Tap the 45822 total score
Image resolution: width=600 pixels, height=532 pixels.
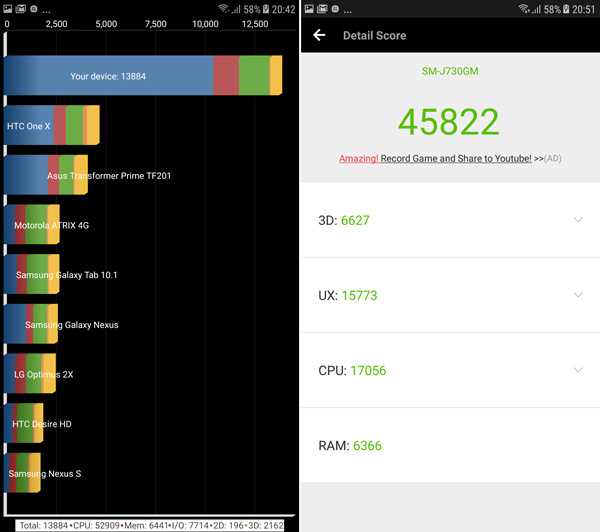click(448, 121)
